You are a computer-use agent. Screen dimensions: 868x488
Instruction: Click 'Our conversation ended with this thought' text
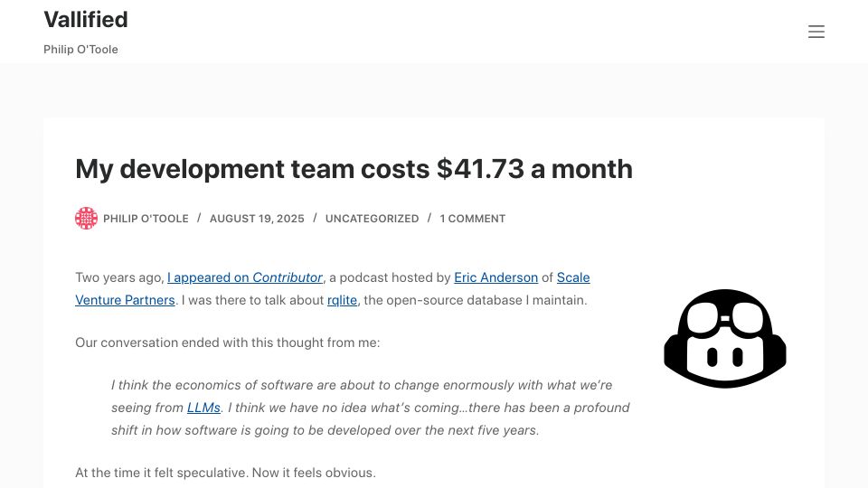(228, 343)
